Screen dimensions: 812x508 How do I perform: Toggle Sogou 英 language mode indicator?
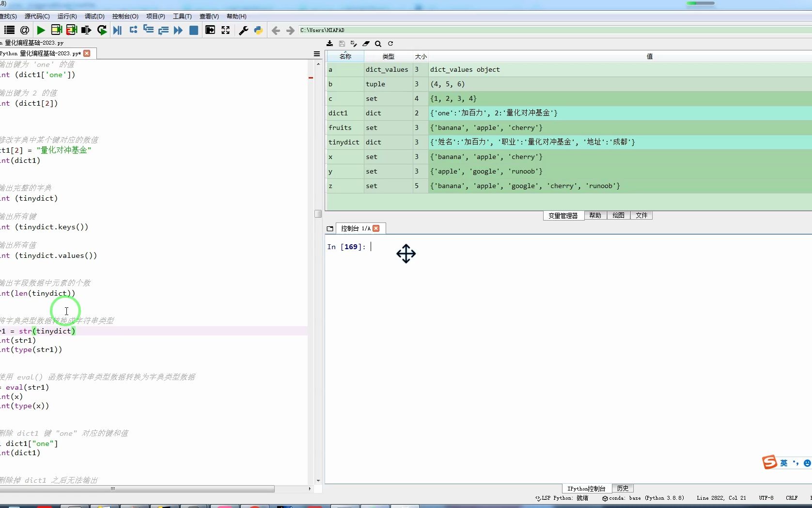(783, 463)
